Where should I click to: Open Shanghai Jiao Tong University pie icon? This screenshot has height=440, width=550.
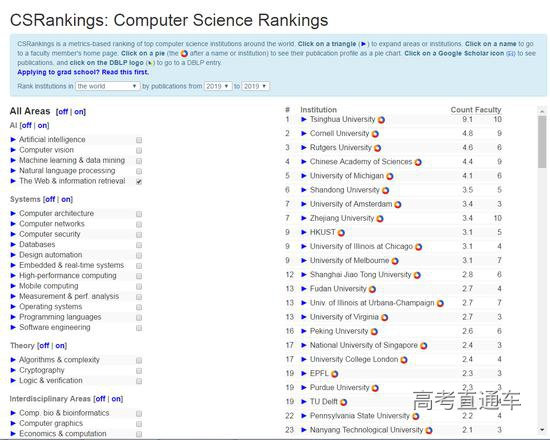pyautogui.click(x=417, y=275)
